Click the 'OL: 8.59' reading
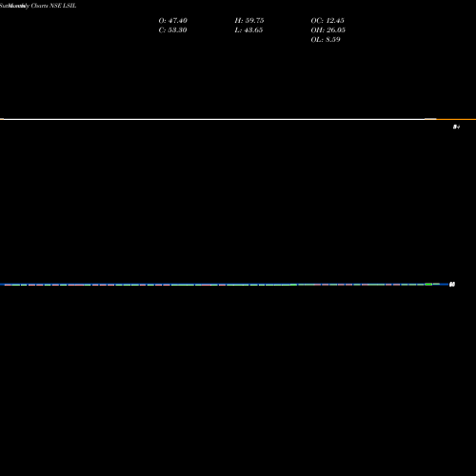This screenshot has width=476, height=476. pos(326,40)
